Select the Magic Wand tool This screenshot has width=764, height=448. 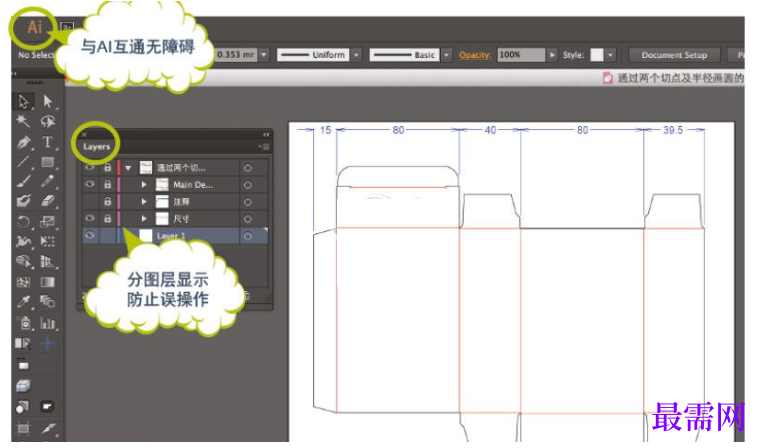pyautogui.click(x=23, y=120)
